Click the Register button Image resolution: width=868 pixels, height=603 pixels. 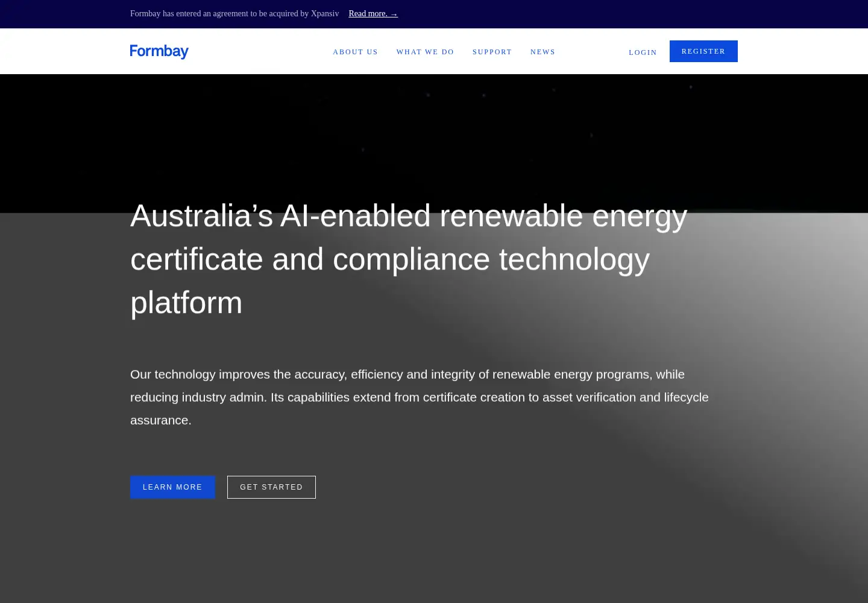(x=703, y=51)
